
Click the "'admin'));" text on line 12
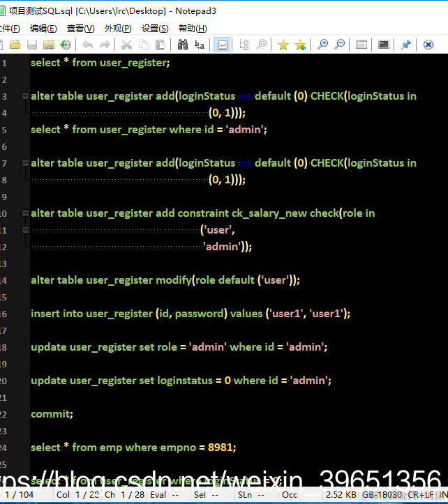[x=228, y=247]
